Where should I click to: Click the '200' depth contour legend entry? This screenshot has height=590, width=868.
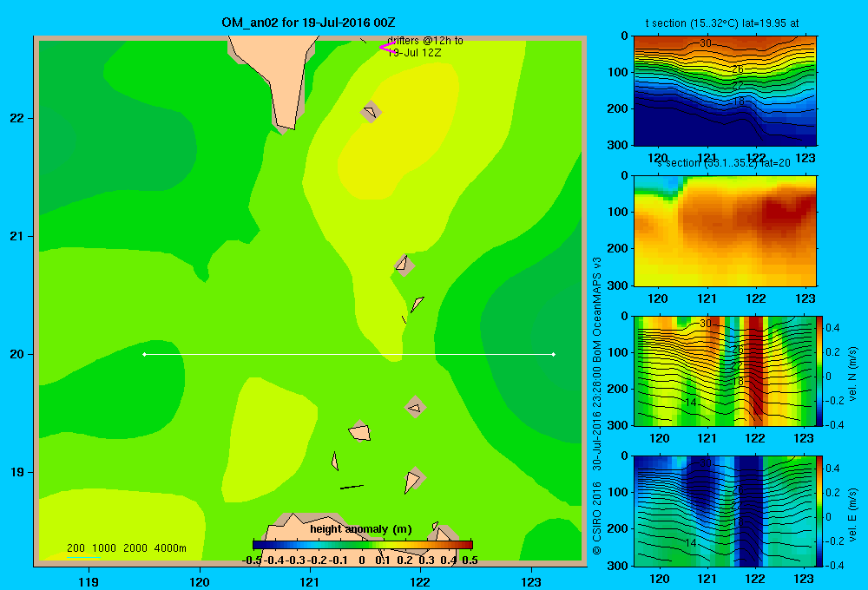tap(76, 548)
